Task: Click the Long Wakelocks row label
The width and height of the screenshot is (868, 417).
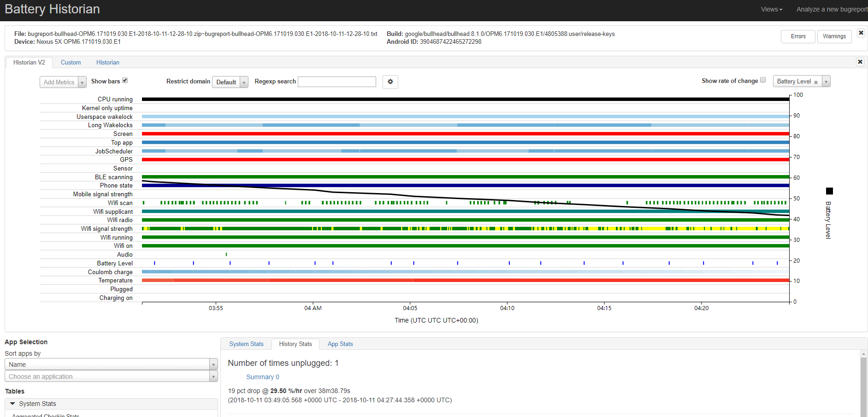Action: click(x=110, y=125)
